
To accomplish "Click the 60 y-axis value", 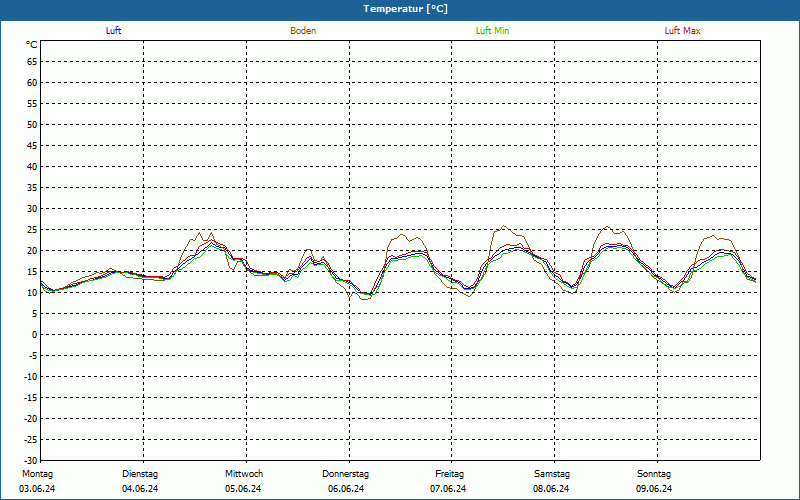I will (x=32, y=83).
